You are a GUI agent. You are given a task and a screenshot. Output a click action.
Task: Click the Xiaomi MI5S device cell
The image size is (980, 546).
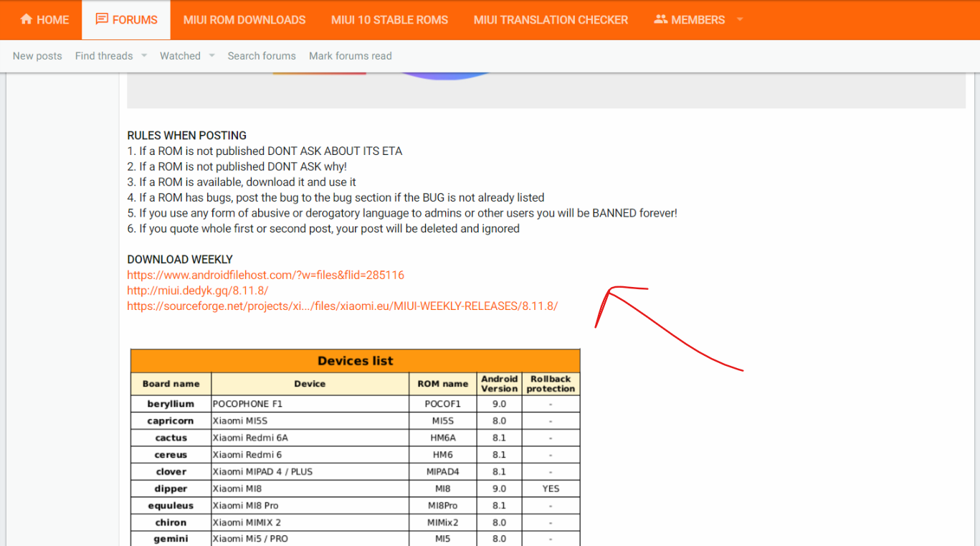click(x=310, y=421)
